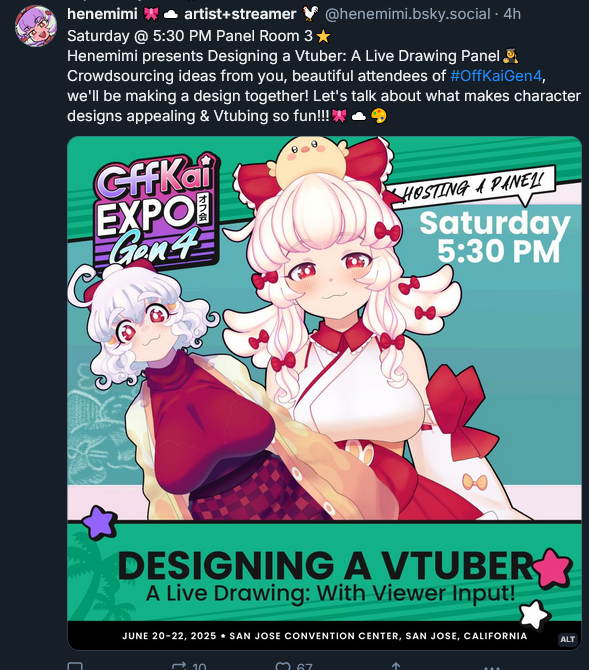Click the Saturday 5:30 PM text in image

coord(496,237)
